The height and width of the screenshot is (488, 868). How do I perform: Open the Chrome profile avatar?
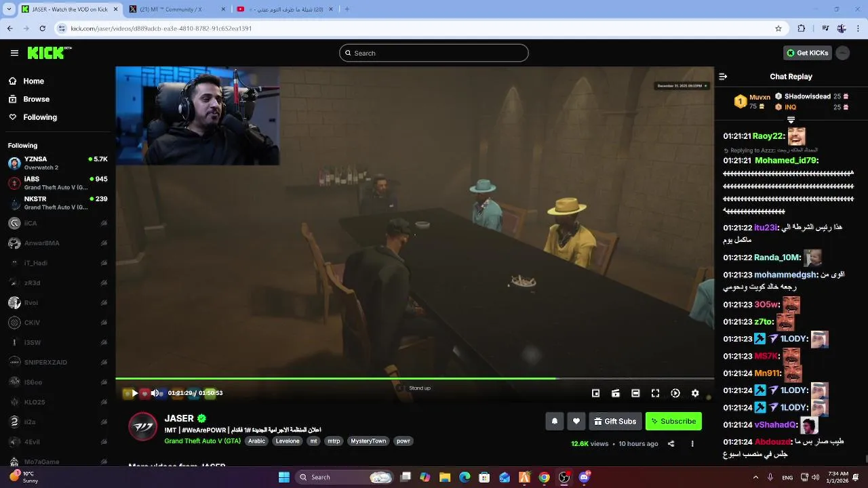tap(842, 28)
